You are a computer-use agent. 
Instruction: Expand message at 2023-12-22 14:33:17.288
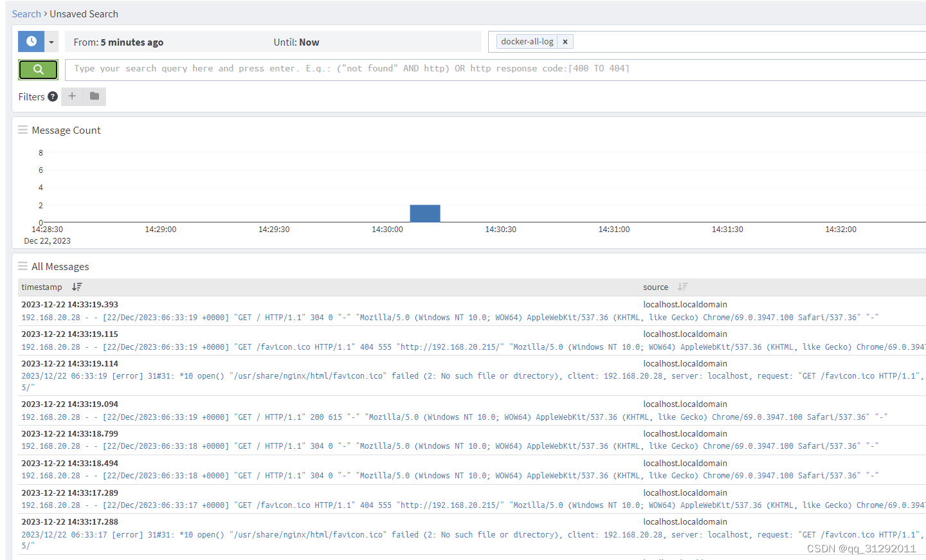[70, 522]
